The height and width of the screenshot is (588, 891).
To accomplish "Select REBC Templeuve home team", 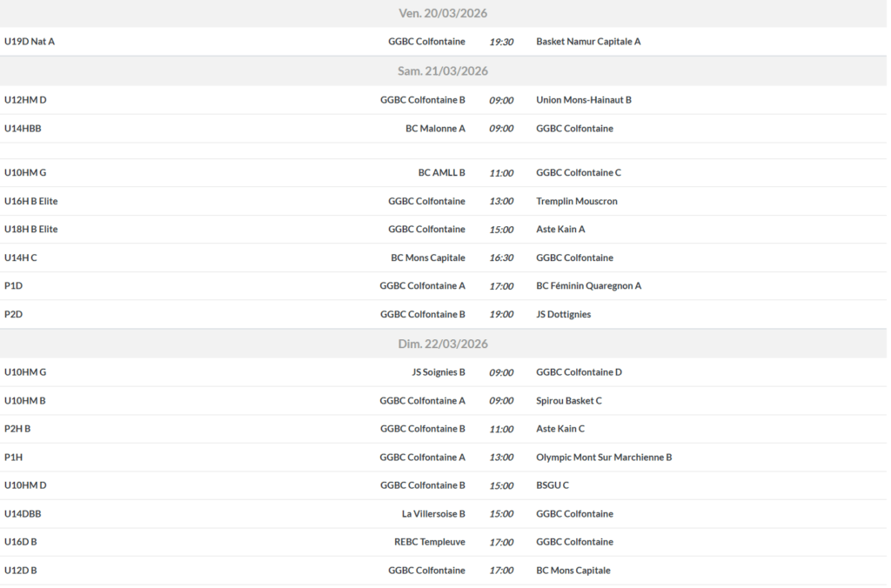I will (429, 542).
